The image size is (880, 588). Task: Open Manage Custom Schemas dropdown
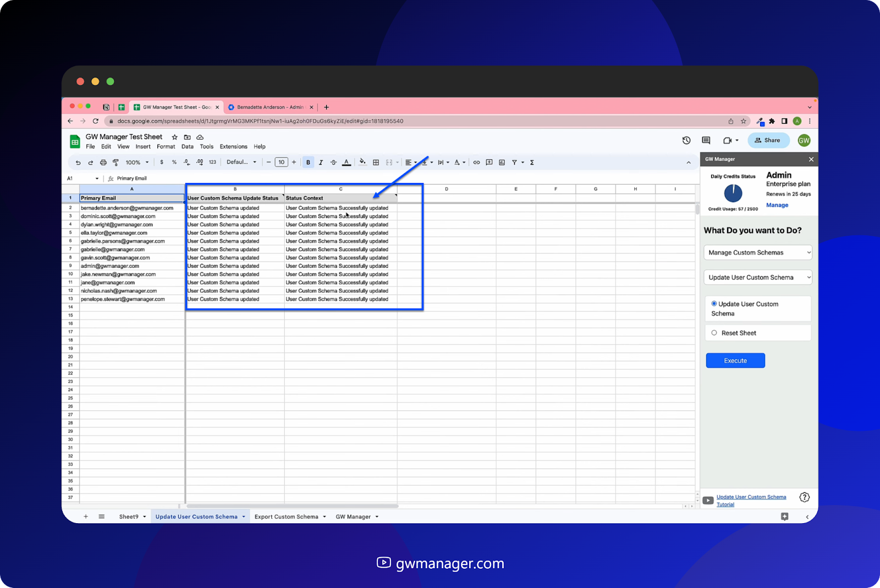(758, 253)
